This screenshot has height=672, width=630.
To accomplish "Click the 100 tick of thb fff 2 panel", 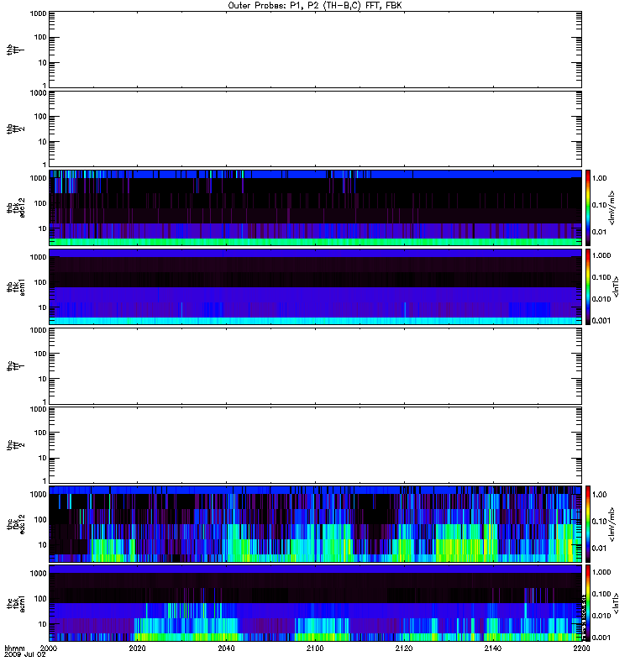I will pos(40,117).
